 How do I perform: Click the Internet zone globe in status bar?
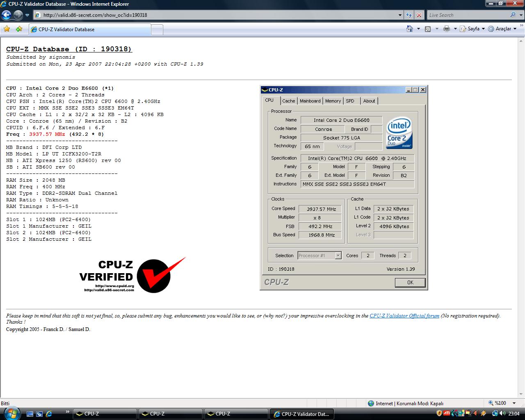pos(371,403)
